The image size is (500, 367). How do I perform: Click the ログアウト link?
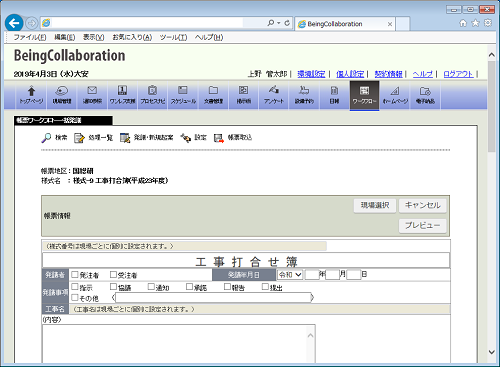point(458,74)
